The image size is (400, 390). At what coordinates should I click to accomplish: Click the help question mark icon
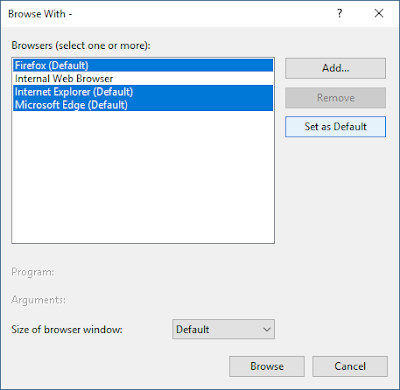point(339,13)
